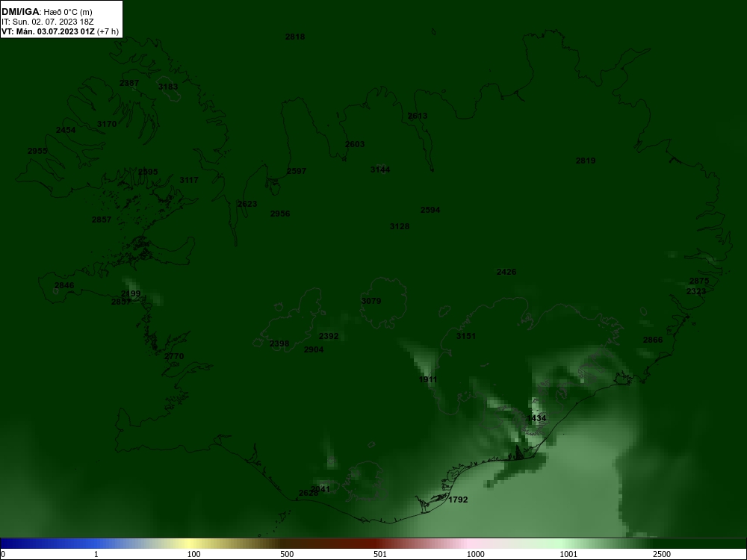Image resolution: width=747 pixels, height=560 pixels.
Task: Click the map value 3183
Action: click(167, 87)
